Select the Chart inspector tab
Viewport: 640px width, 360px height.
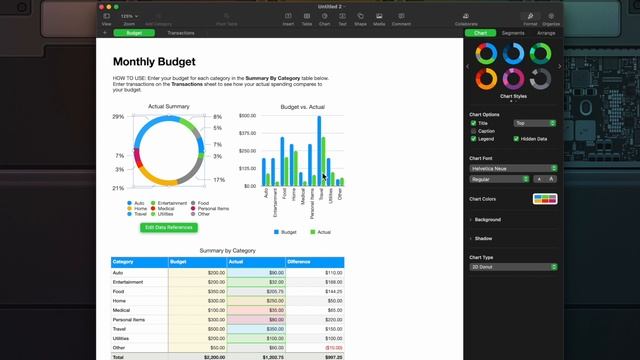click(x=480, y=33)
